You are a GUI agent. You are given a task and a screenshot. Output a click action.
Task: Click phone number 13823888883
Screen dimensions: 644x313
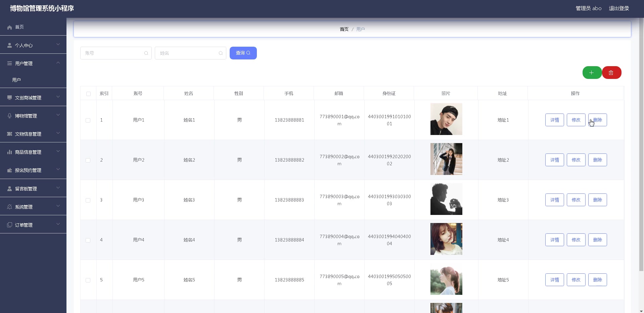289,200
